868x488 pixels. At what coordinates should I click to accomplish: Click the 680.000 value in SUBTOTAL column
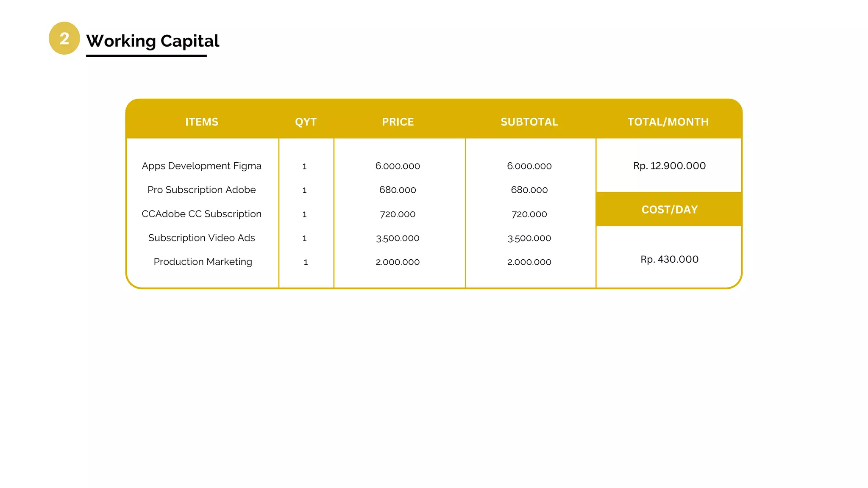(529, 190)
